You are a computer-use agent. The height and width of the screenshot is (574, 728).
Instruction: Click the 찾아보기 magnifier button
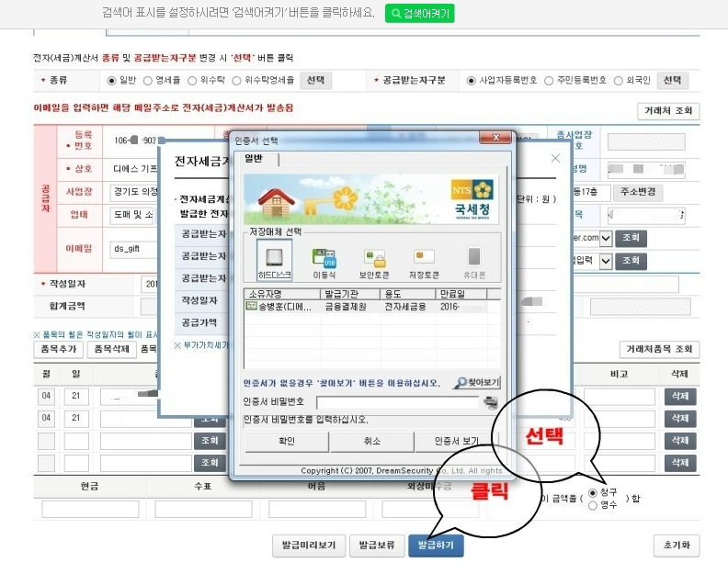coord(476,382)
